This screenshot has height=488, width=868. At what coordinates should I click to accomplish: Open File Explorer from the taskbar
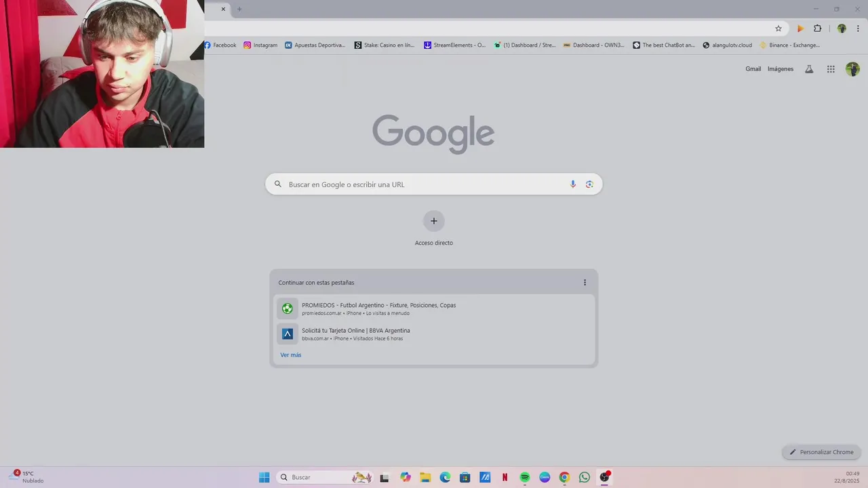coord(425,477)
